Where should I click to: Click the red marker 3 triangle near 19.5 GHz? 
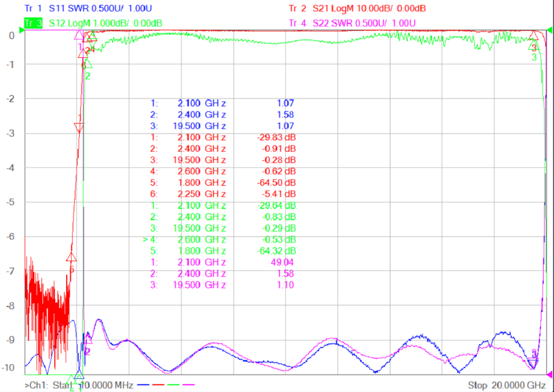[x=533, y=35]
